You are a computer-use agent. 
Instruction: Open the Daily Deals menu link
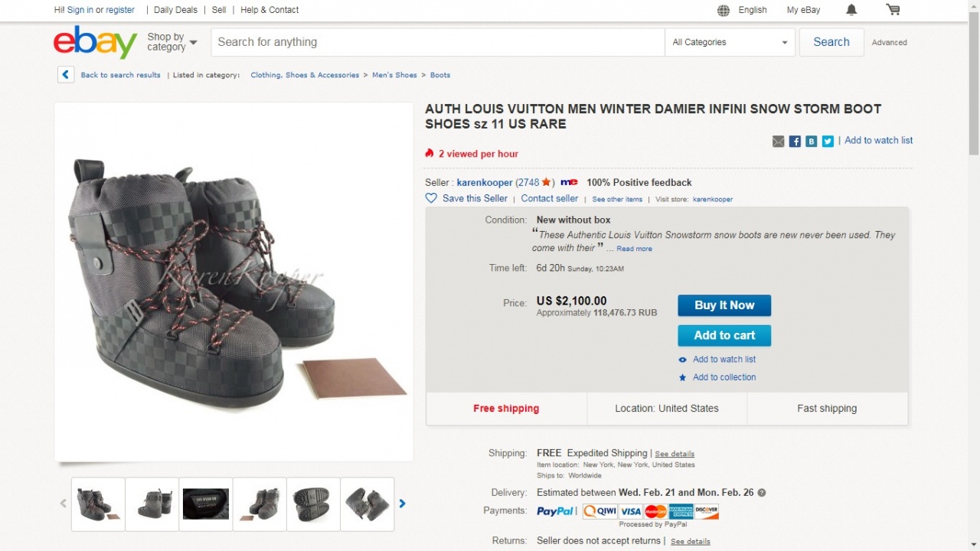click(175, 10)
